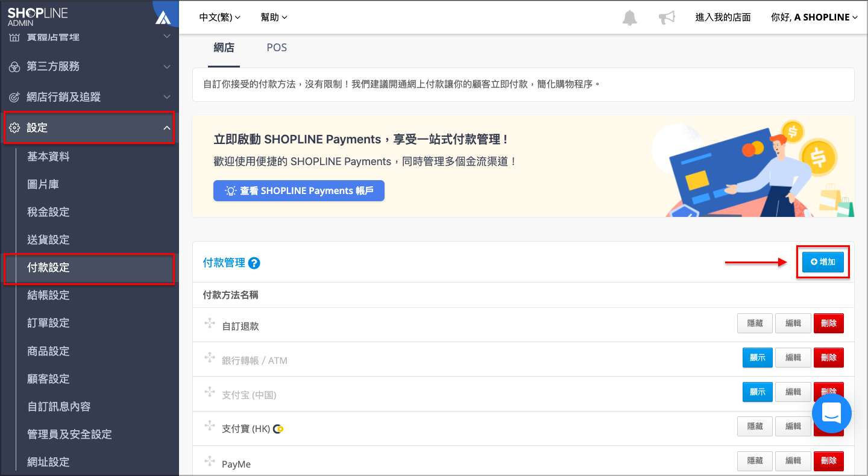This screenshot has height=476, width=868.
Task: Hide the PayMe payment method
Action: (x=755, y=461)
